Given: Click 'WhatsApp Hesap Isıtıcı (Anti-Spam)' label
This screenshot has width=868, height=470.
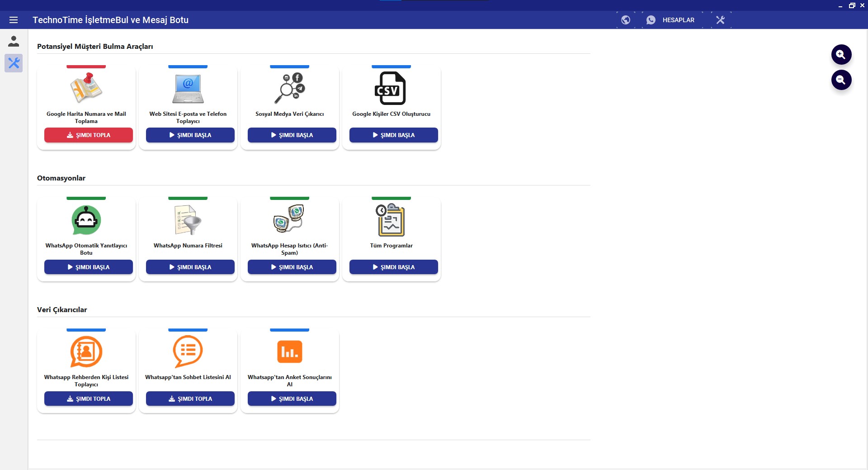Looking at the screenshot, I should click(x=289, y=249).
